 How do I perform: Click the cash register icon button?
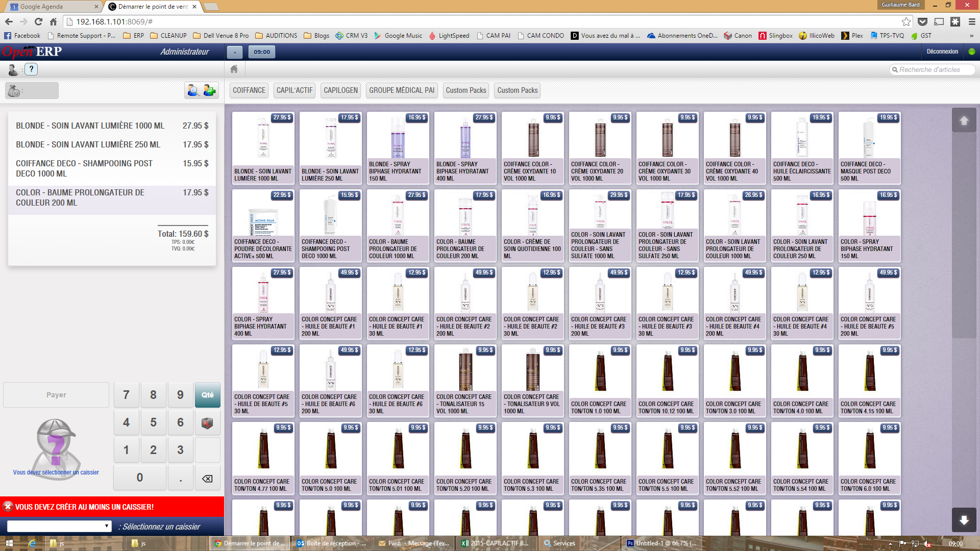coord(32,91)
